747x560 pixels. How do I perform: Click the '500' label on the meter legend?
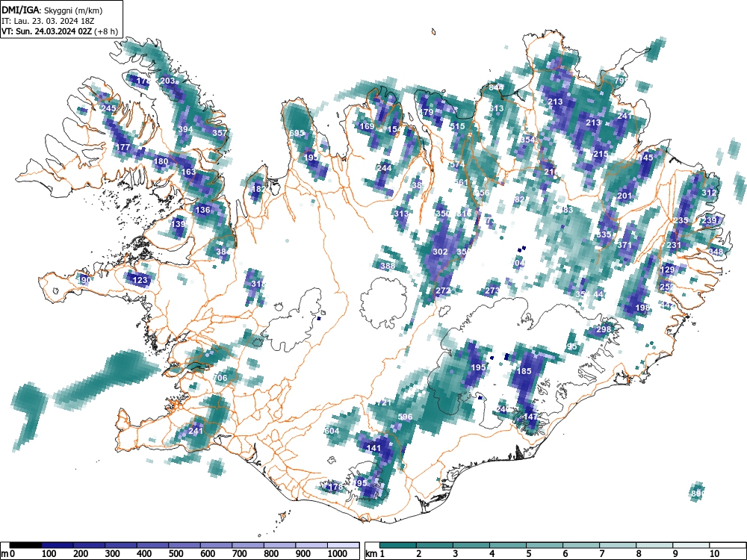pyautogui.click(x=176, y=554)
